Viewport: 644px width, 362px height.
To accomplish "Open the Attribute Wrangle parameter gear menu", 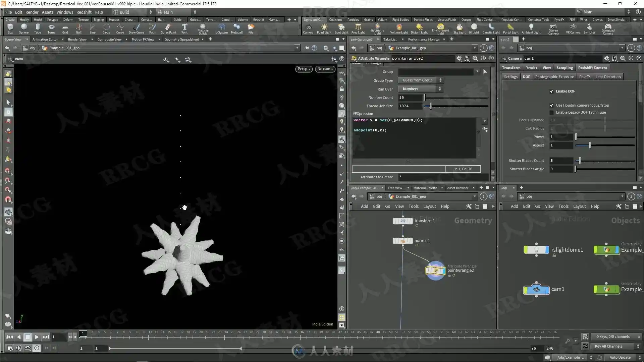I will tap(459, 58).
